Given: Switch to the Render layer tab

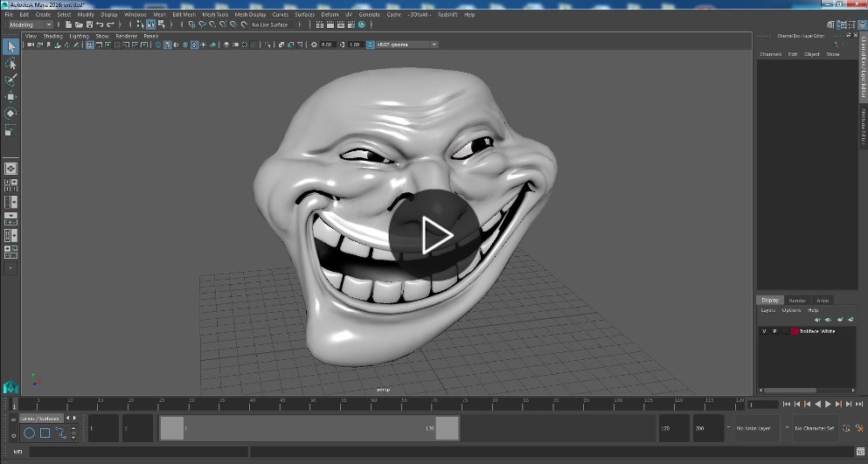Looking at the screenshot, I should (x=797, y=301).
